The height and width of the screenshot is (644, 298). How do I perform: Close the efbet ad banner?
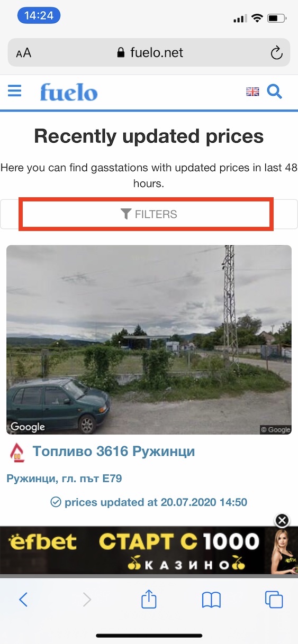point(282,520)
